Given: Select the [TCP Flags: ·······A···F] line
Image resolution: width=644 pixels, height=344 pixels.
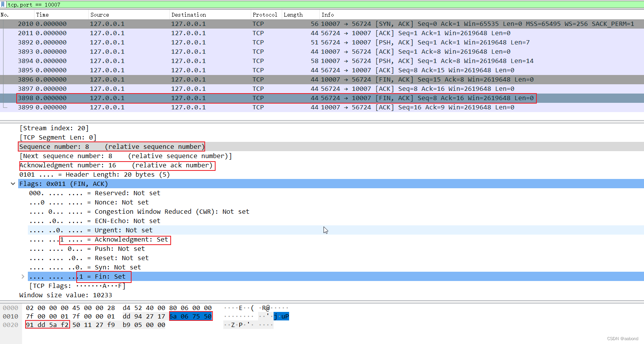Looking at the screenshot, I should 77,286.
